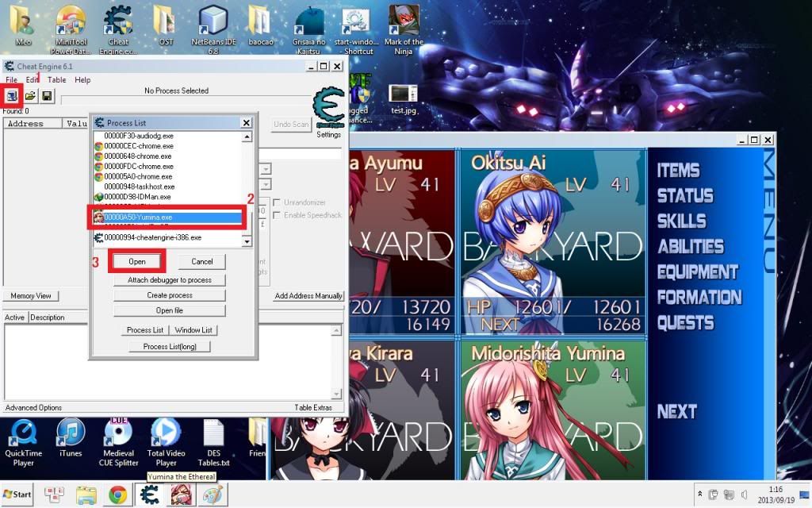Viewport: 812px width, 508px height.
Task: Open the File menu in Cheat Engine
Action: coord(11,80)
